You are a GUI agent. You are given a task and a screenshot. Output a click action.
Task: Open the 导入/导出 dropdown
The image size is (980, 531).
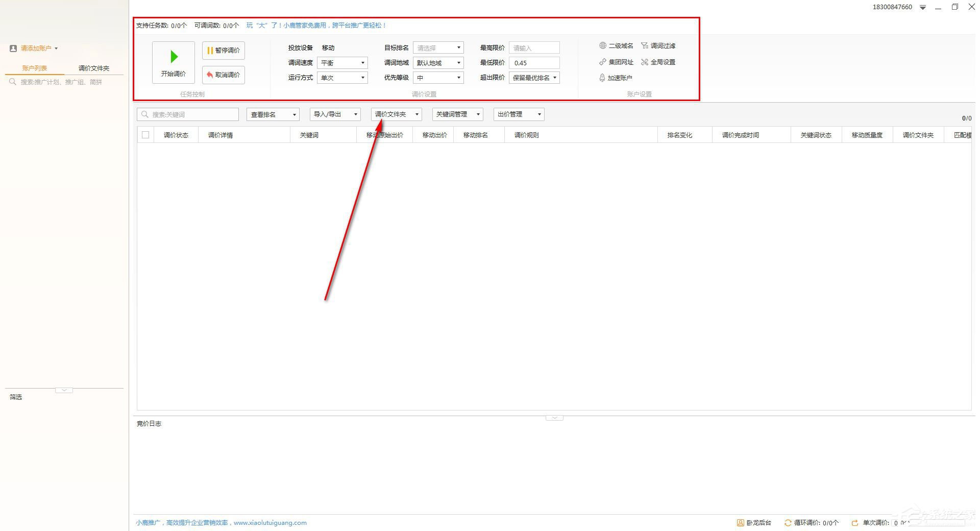(335, 114)
